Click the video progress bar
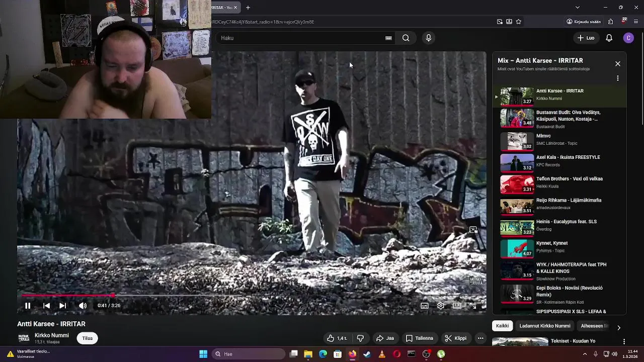This screenshot has width=644, height=362. (x=252, y=296)
